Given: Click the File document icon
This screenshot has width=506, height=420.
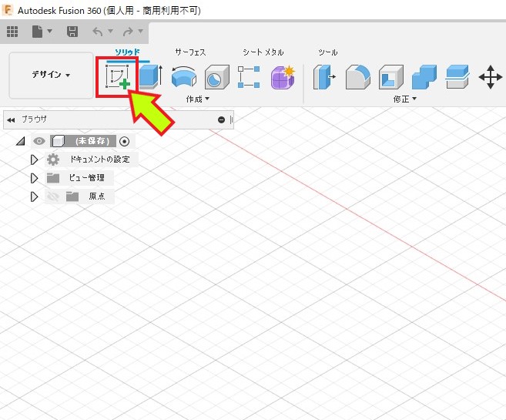Looking at the screenshot, I should pyautogui.click(x=37, y=32).
